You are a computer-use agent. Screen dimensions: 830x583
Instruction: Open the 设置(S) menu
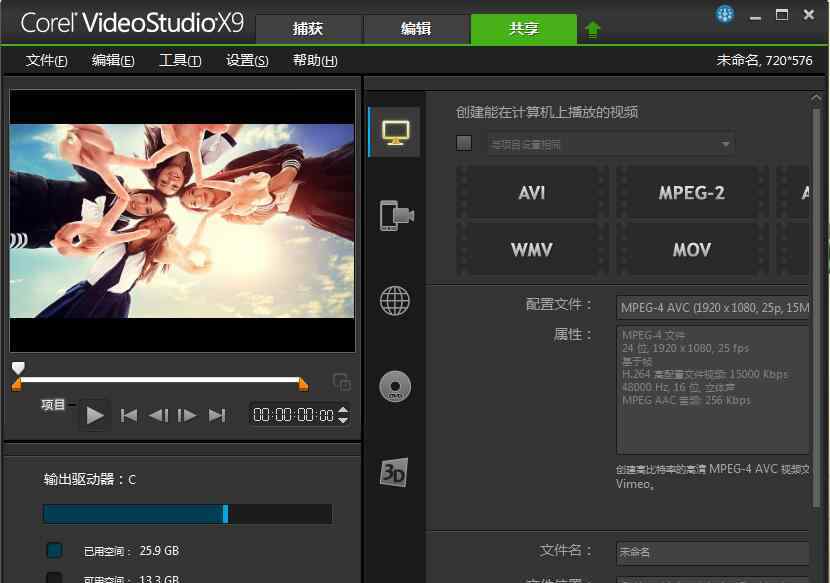[247, 60]
